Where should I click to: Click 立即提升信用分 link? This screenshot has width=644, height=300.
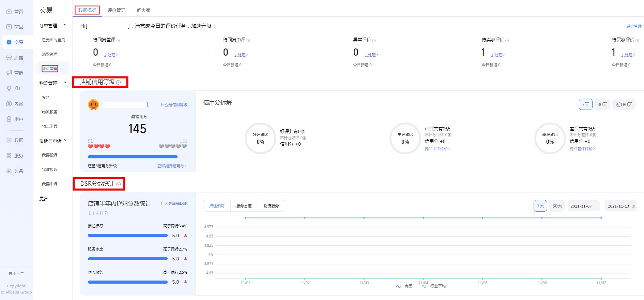(x=172, y=166)
